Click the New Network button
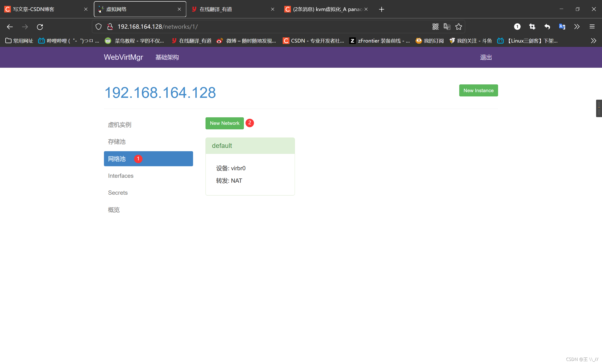 225,123
